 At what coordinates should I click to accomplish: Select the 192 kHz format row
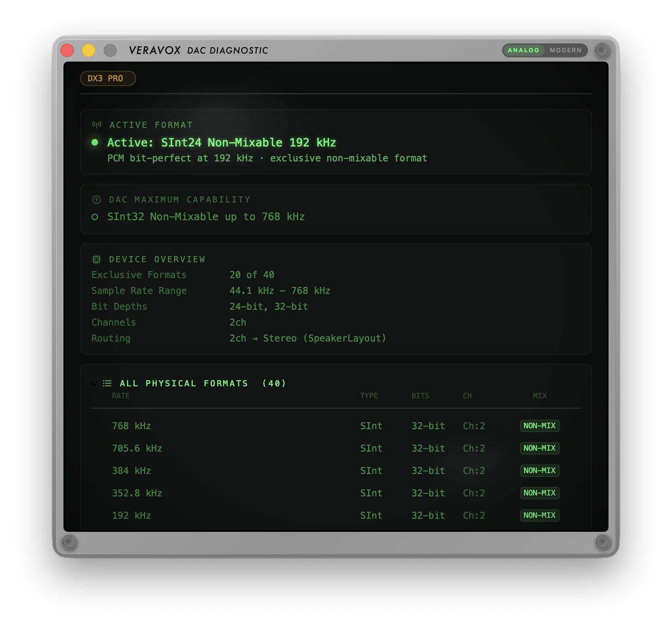336,516
